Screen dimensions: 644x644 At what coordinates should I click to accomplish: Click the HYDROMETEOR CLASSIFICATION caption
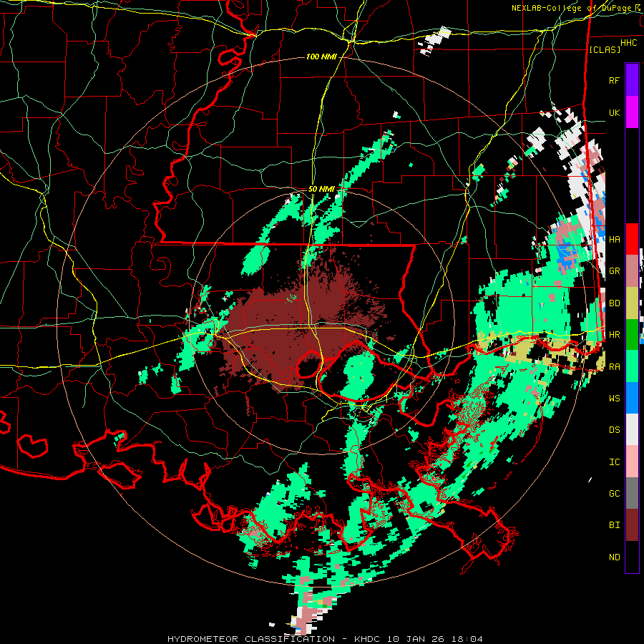coord(251,639)
